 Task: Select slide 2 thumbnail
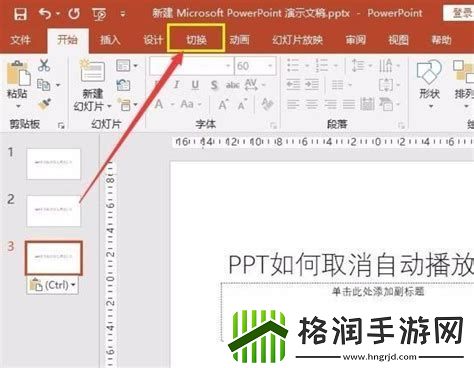click(54, 211)
